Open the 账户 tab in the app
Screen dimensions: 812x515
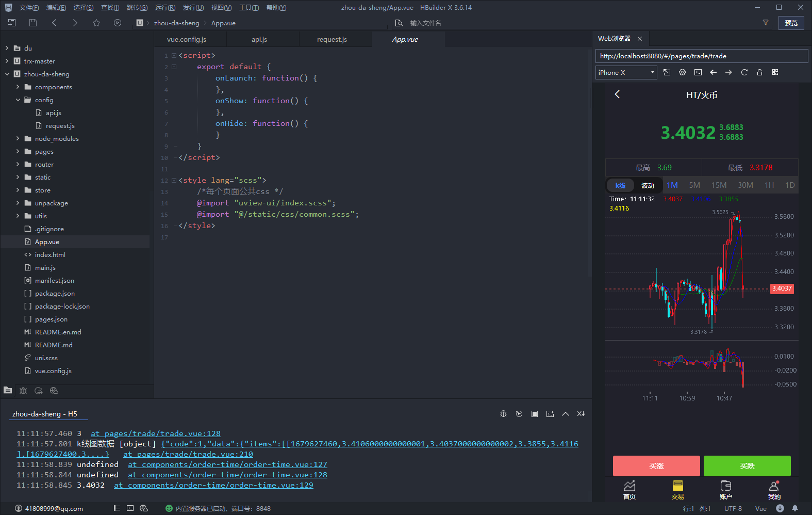(x=725, y=490)
